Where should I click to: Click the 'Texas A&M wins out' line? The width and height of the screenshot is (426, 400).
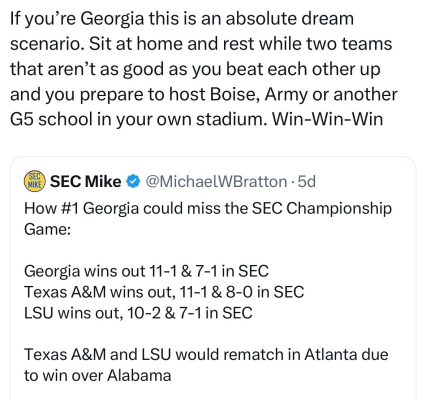tap(164, 292)
